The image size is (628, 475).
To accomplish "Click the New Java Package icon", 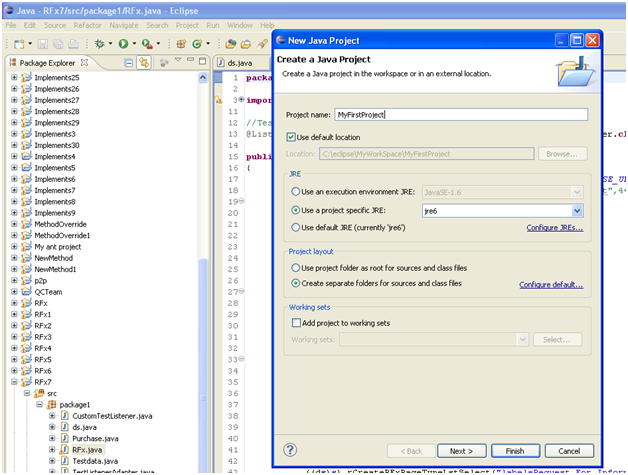I will (181, 44).
